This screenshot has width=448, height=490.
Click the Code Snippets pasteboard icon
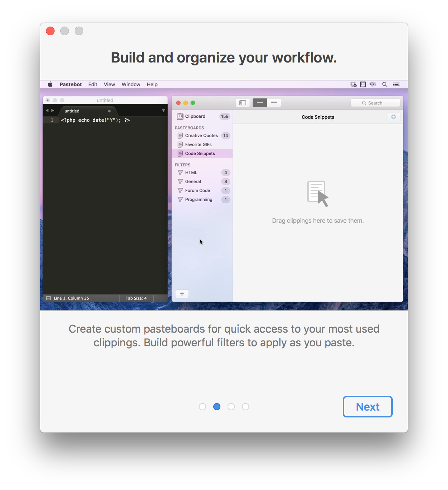180,153
